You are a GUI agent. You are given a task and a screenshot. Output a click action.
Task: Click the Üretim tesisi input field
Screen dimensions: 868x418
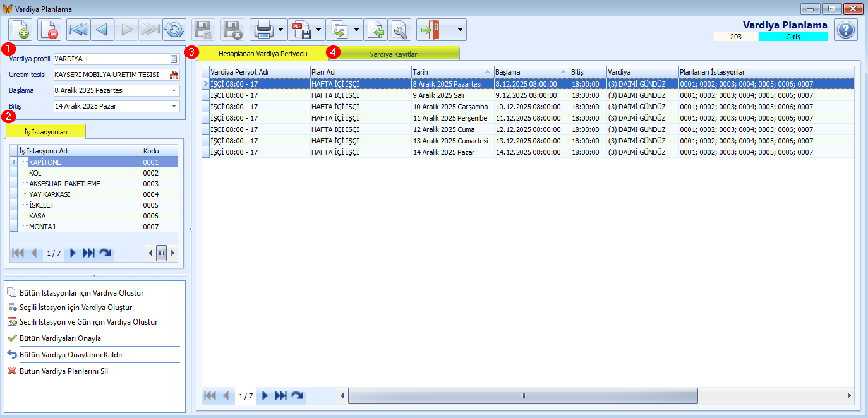point(111,75)
